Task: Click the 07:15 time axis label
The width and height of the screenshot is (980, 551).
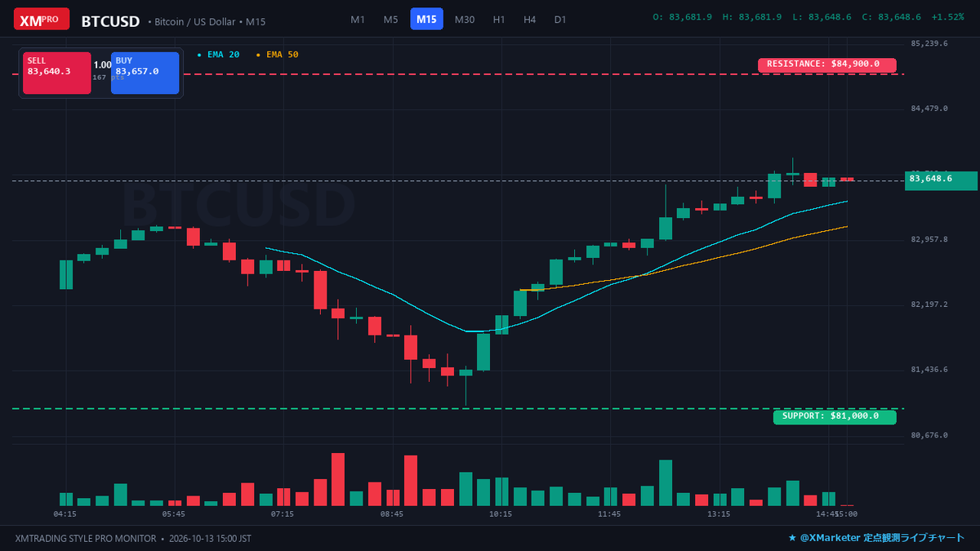Action: point(283,514)
